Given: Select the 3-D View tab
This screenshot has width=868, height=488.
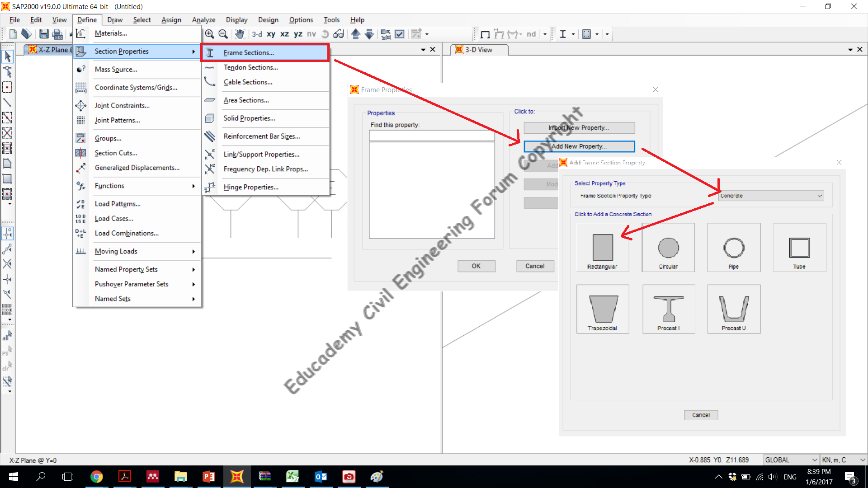Looking at the screenshot, I should 480,50.
